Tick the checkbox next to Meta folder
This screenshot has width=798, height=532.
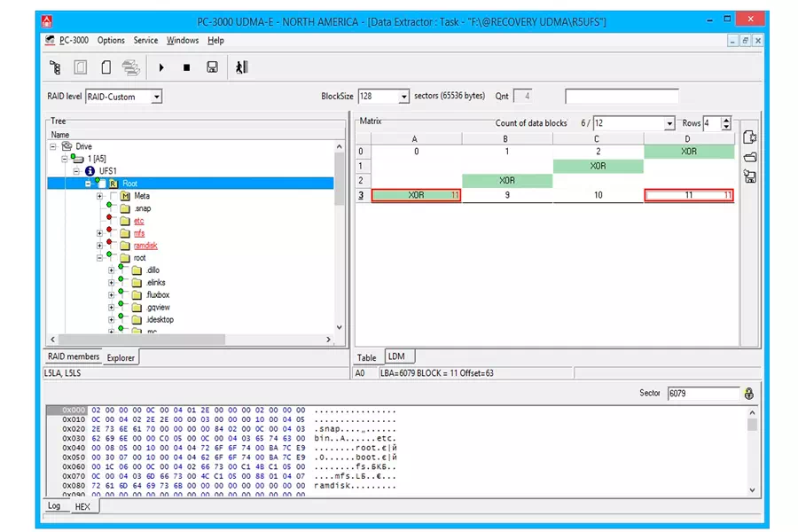coord(114,196)
